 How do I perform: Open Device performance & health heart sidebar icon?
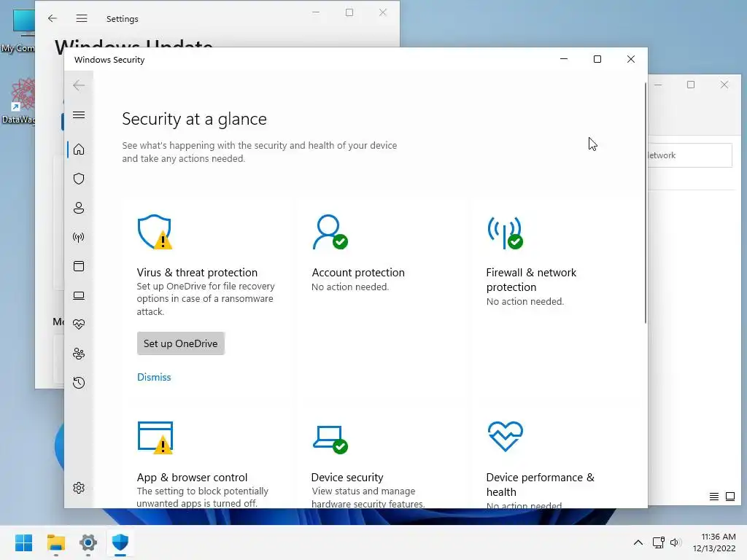coord(79,324)
